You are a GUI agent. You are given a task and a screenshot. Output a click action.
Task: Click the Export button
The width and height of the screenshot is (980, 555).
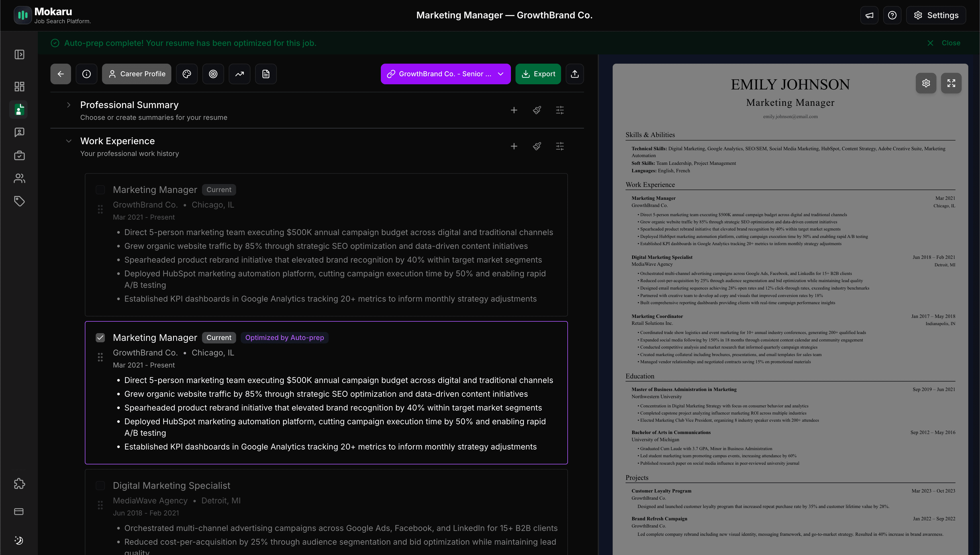[538, 74]
